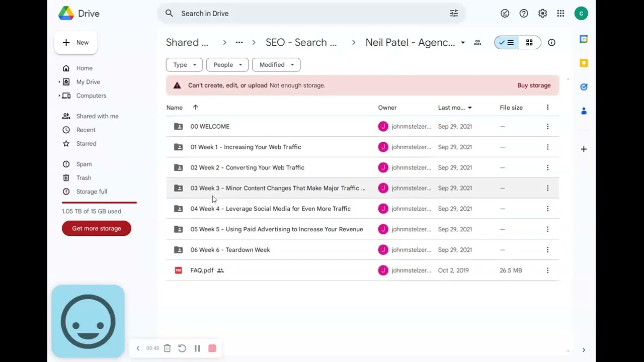
Task: Get add-ons with the plus icon
Action: click(x=584, y=149)
